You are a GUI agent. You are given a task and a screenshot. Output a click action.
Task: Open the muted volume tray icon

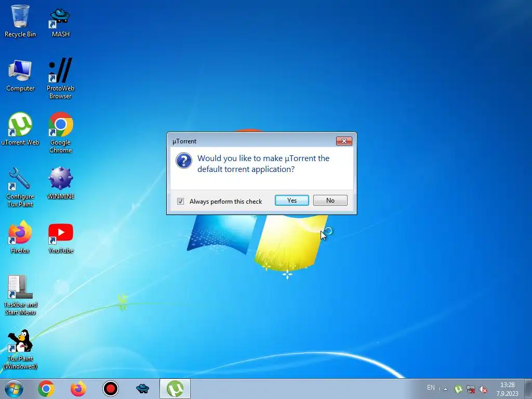pyautogui.click(x=483, y=389)
